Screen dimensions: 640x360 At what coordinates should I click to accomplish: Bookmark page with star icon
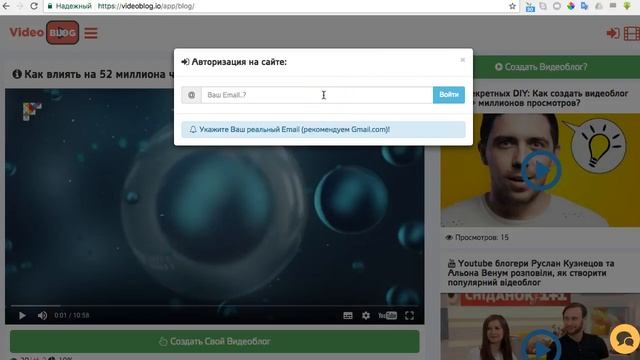pyautogui.click(x=513, y=6)
